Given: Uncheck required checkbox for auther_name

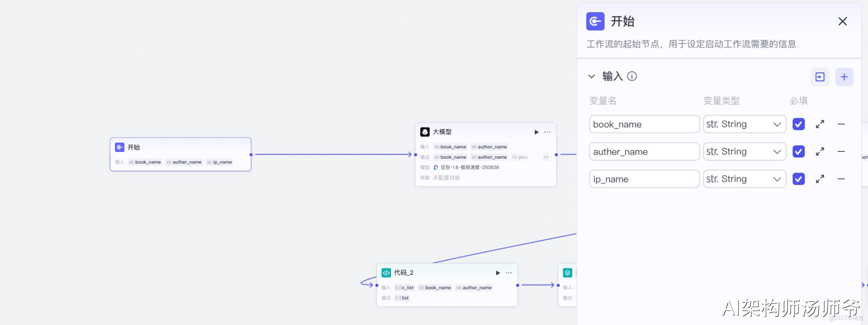Looking at the screenshot, I should [x=798, y=151].
